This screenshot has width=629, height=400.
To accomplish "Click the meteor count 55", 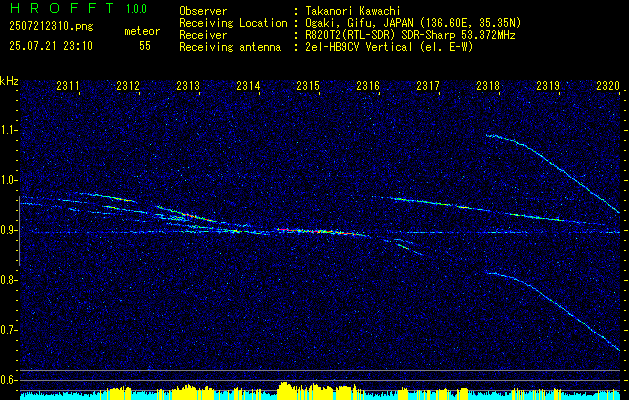I will [145, 46].
